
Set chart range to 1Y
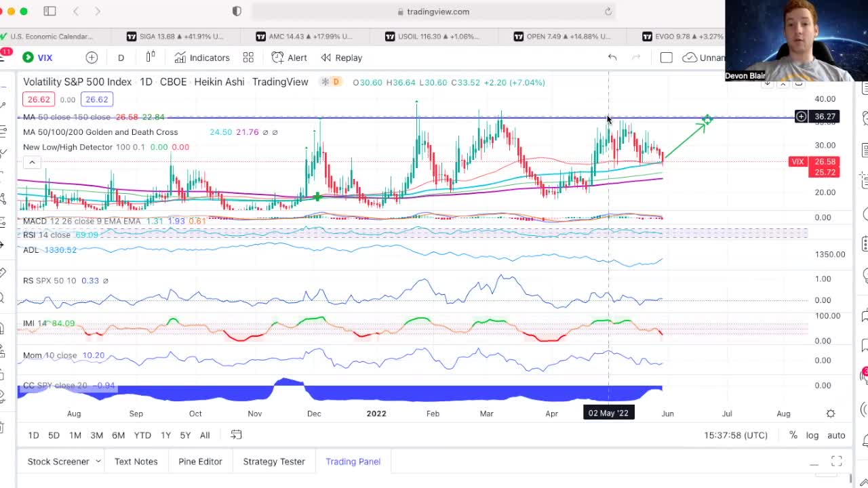coord(165,435)
